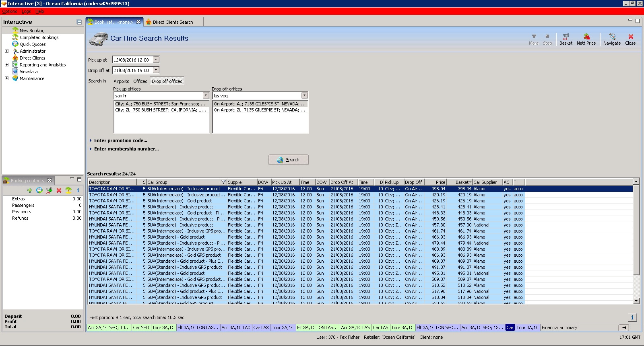
Task: Click the red X delete icon in Booking contents
Action: coord(59,190)
